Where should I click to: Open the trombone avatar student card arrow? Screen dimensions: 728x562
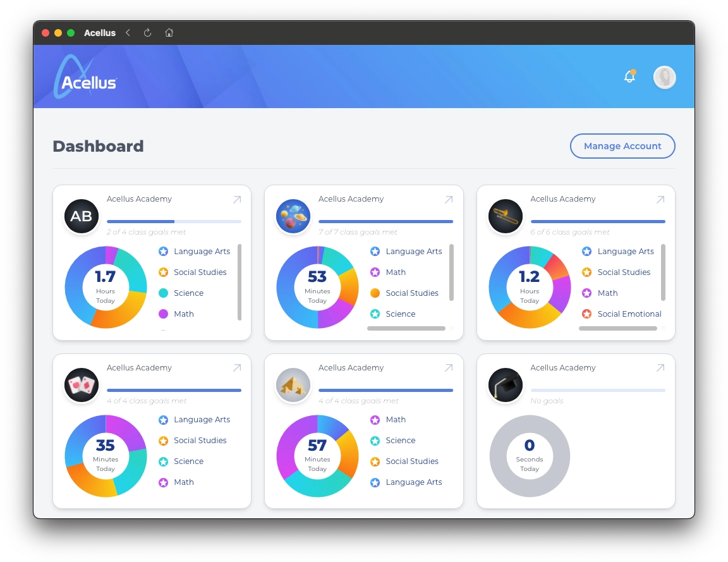point(660,200)
